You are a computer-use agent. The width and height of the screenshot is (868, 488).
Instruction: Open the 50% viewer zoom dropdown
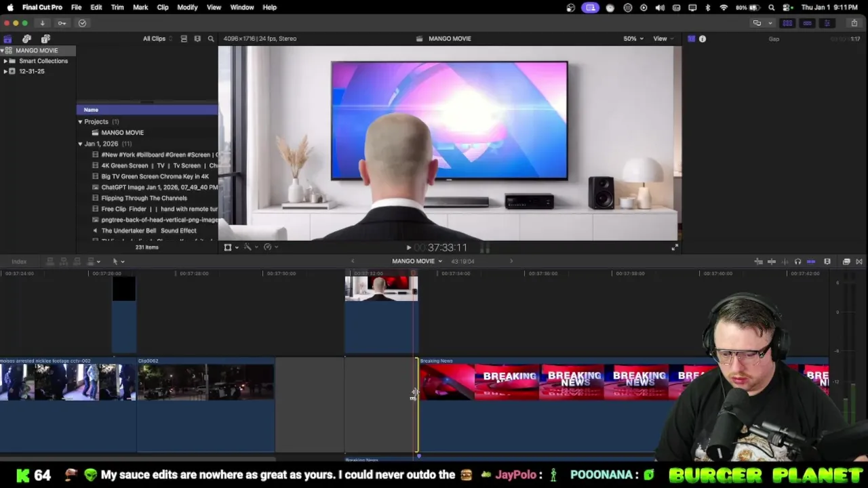point(633,39)
